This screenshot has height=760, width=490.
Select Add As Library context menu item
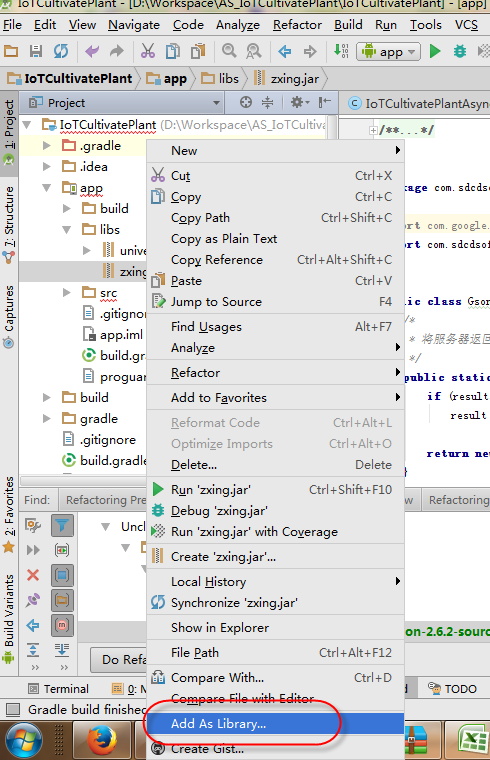275,724
